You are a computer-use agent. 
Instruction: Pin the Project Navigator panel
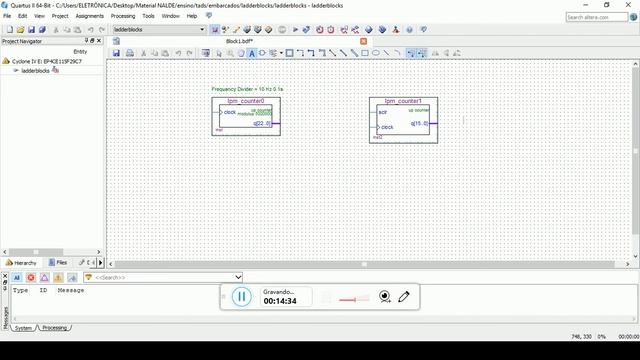pyautogui.click(x=86, y=41)
